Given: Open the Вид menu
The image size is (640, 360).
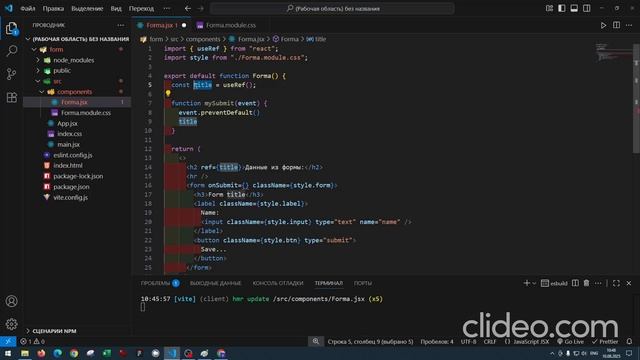Looking at the screenshot, I should point(116,9).
